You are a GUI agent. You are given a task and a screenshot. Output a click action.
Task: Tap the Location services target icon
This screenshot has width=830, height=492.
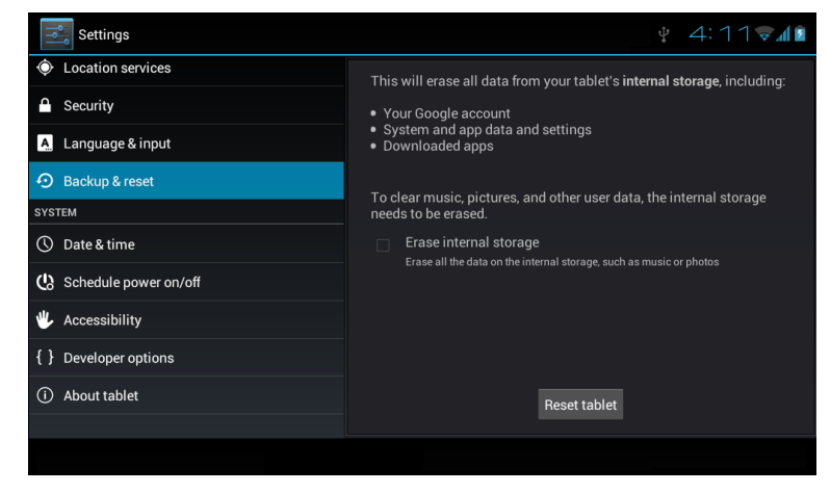point(45,68)
